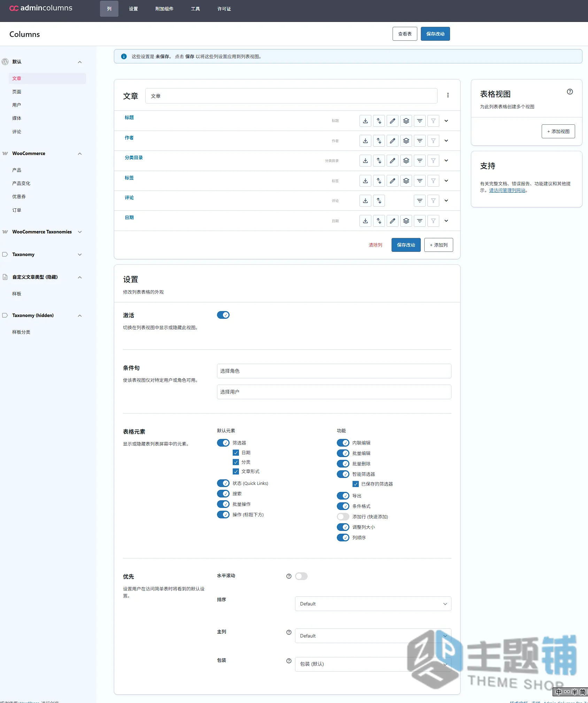Expand WooCommerce Taxonomies sidebar group
The image size is (588, 703).
tap(80, 232)
